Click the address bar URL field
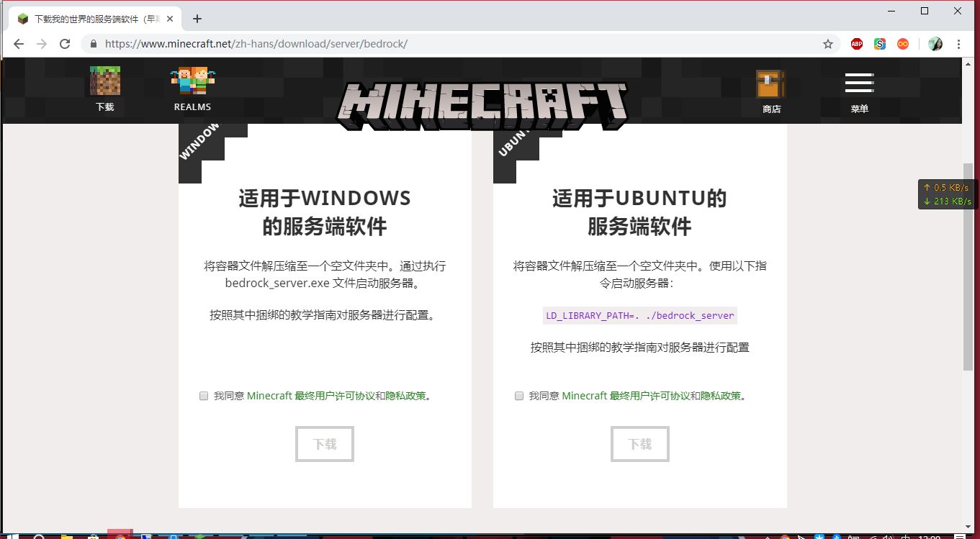 (x=461, y=44)
